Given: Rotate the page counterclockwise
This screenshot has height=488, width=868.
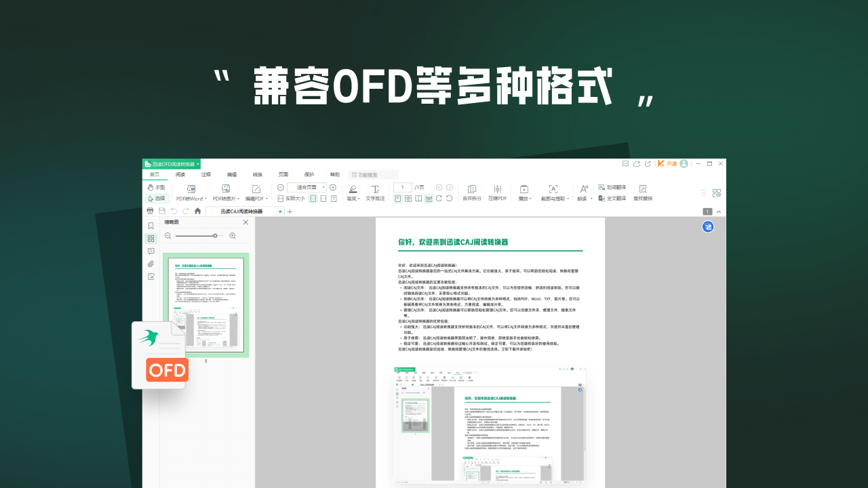Looking at the screenshot, I should tap(449, 198).
